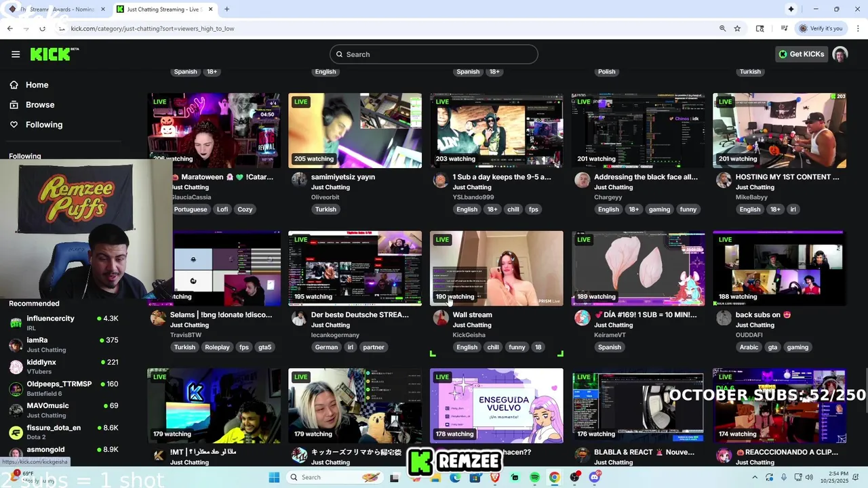Open MikeBabyy channel link
This screenshot has width=868, height=488.
coord(751,197)
